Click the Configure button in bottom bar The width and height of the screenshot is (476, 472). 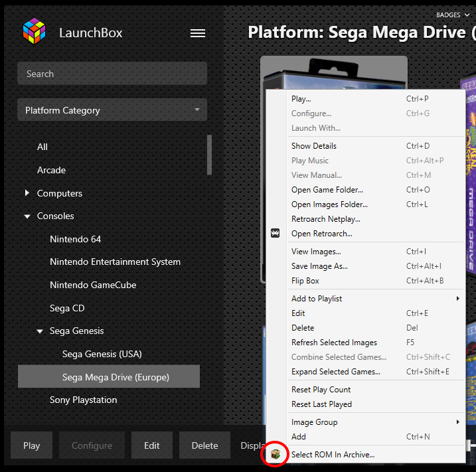(x=92, y=445)
